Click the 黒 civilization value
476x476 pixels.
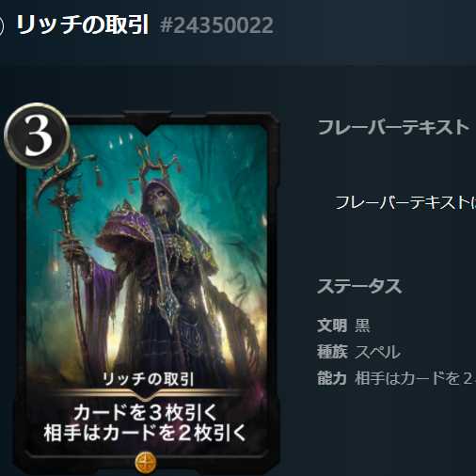click(x=362, y=325)
